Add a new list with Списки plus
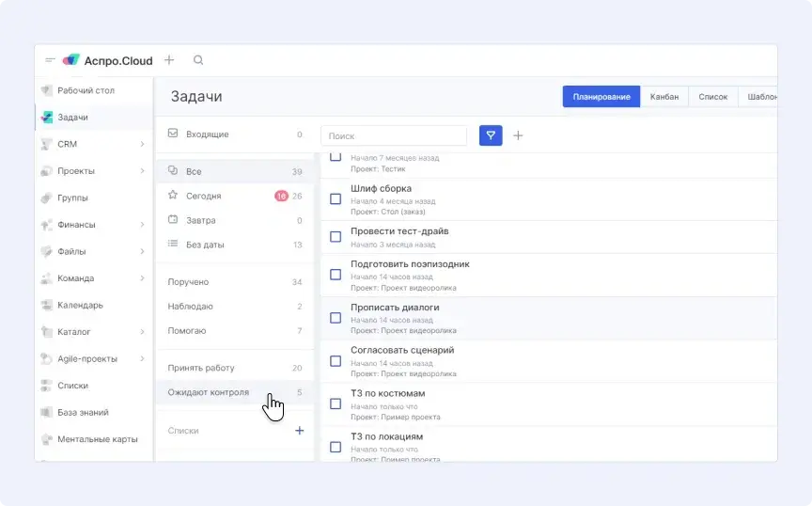Viewport: 812px width, 506px height. [x=300, y=431]
